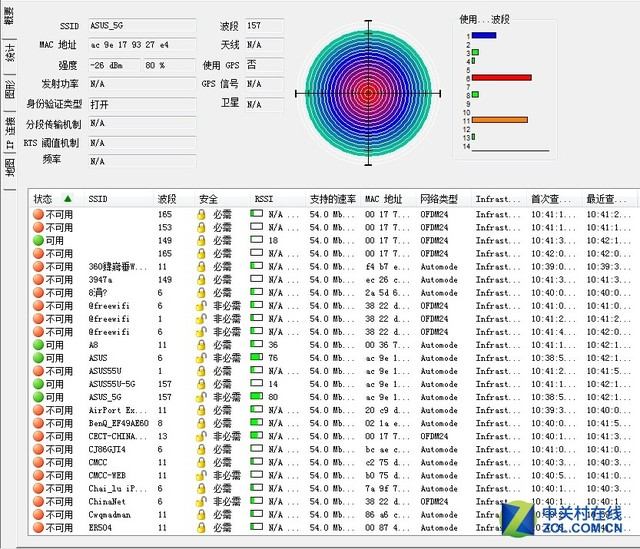Click the red channel 6 usage bar

point(502,78)
